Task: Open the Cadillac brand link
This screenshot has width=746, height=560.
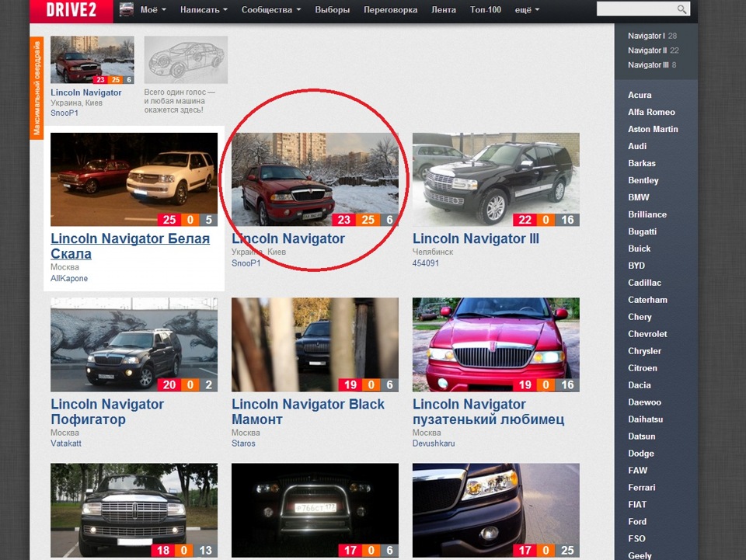Action: 645,283
